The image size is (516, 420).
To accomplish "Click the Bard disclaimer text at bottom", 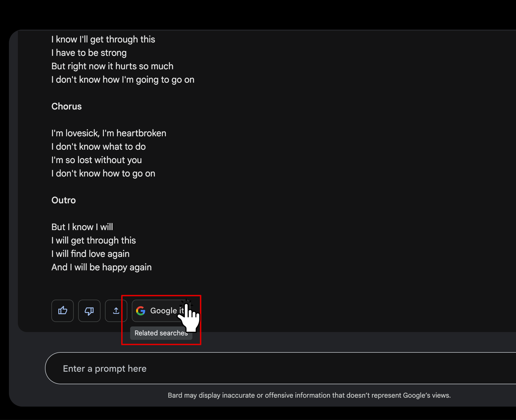I will [x=309, y=395].
